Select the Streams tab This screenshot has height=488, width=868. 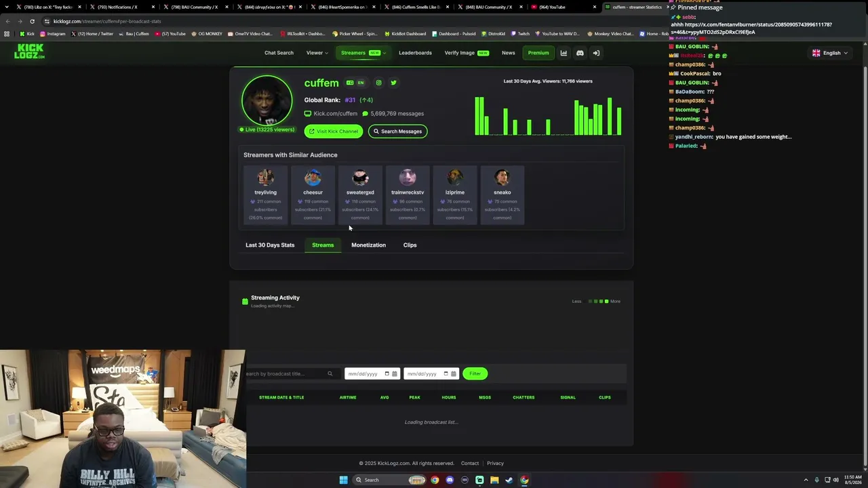coord(323,245)
